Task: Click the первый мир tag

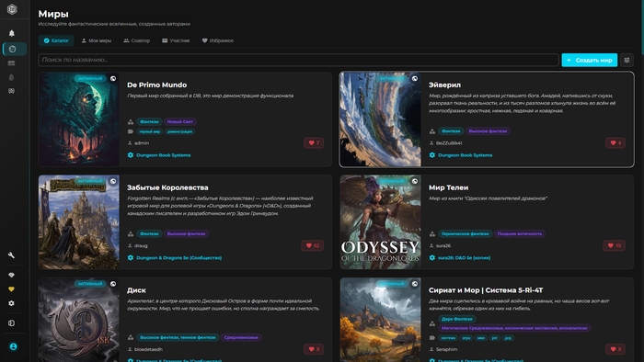Action: [149, 131]
